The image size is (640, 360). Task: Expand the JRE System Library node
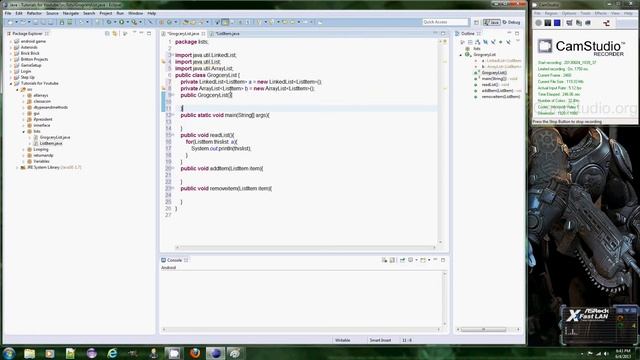pos(17,167)
